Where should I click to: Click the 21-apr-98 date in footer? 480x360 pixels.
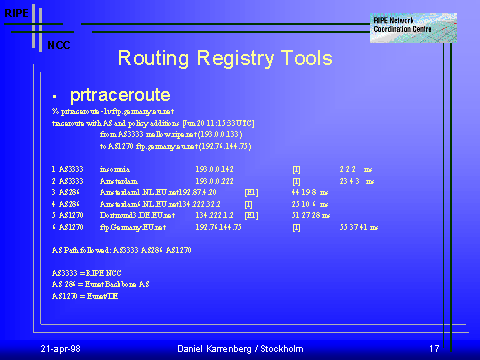pos(60,349)
